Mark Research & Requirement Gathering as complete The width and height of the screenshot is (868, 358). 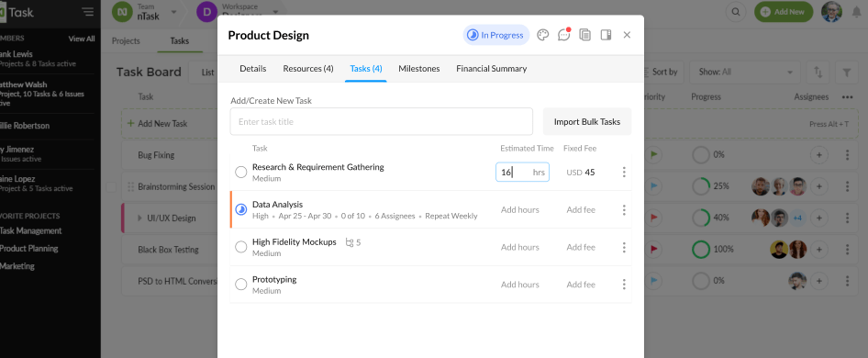[x=240, y=173]
